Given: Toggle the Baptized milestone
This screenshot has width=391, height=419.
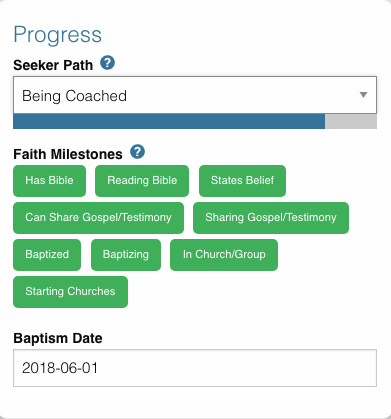Looking at the screenshot, I should click(47, 255).
